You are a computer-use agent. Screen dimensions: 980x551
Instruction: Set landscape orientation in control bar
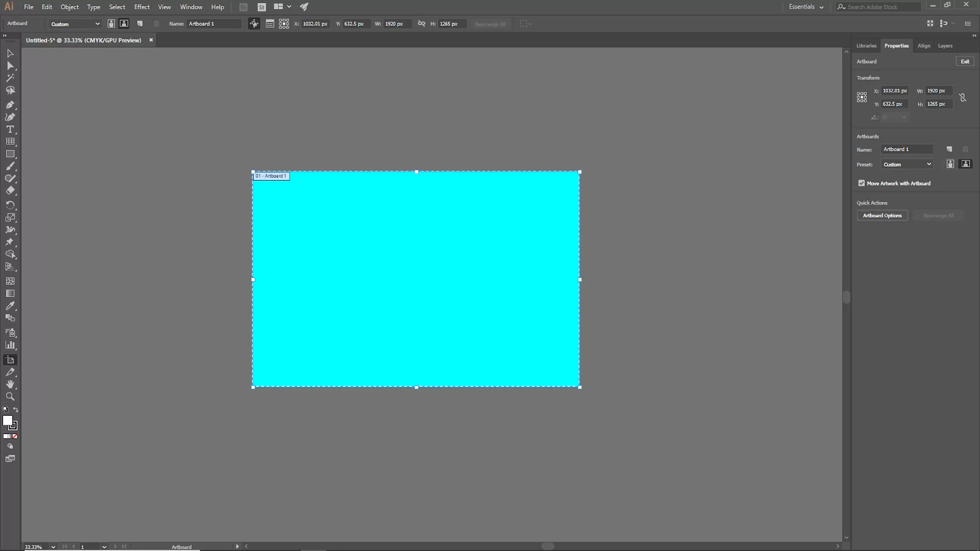[124, 23]
